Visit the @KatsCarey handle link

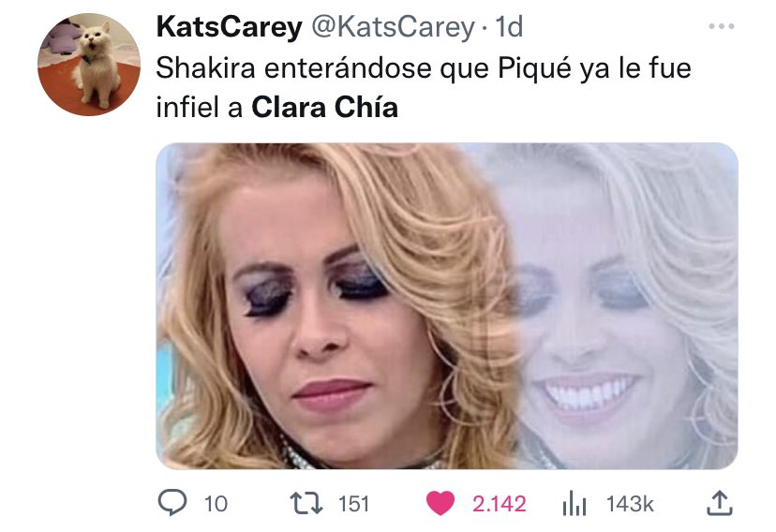[393, 27]
